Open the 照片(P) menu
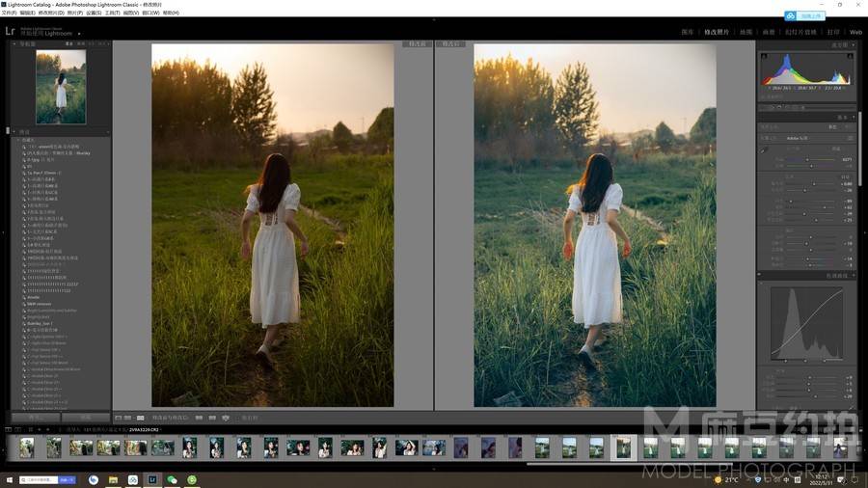The image size is (868, 488). click(74, 13)
